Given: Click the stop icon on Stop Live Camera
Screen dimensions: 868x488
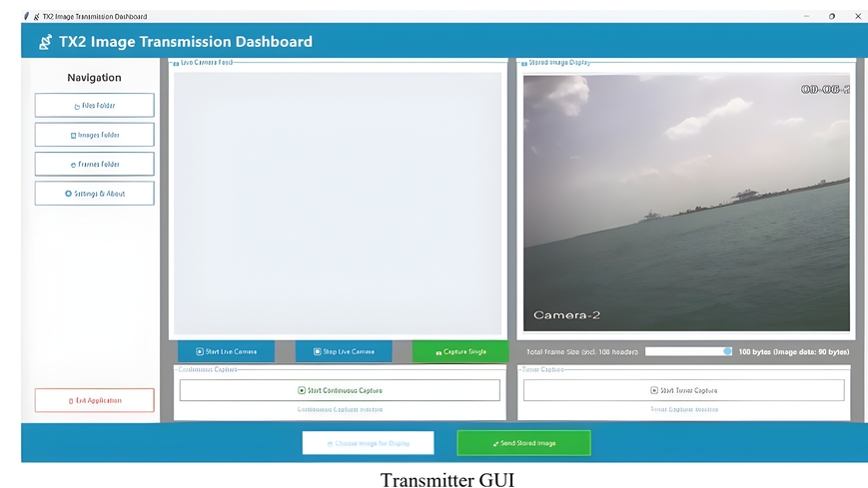Looking at the screenshot, I should click(318, 351).
